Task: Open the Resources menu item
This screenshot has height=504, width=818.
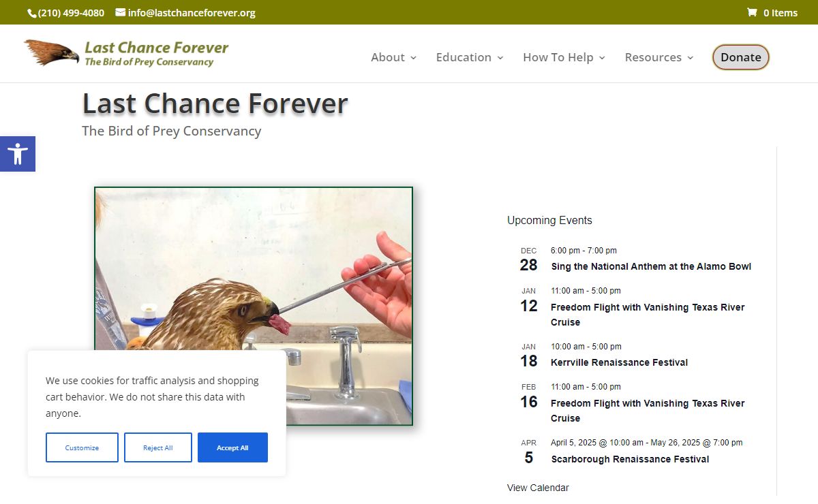Action: 653,57
